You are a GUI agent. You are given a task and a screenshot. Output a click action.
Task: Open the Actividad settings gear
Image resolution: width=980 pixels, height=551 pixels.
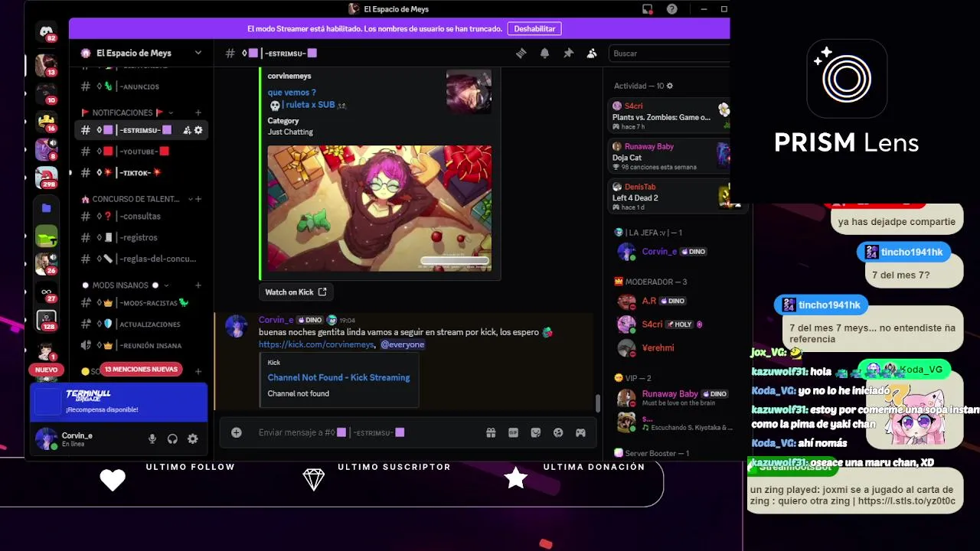[x=670, y=86]
